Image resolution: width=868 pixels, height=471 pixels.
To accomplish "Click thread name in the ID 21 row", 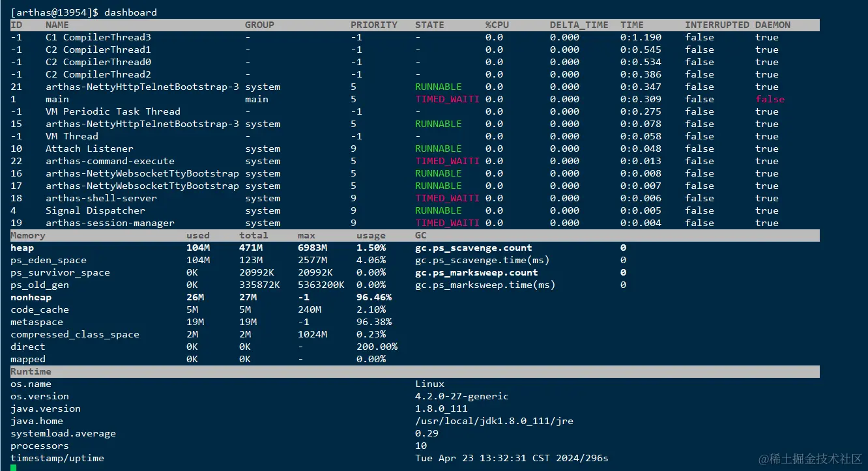I will point(142,87).
